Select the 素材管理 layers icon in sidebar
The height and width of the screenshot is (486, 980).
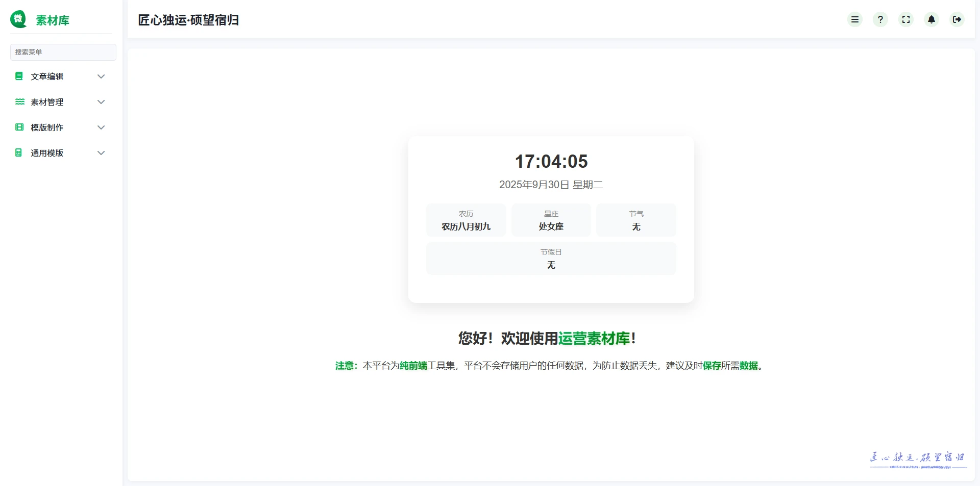coord(19,101)
